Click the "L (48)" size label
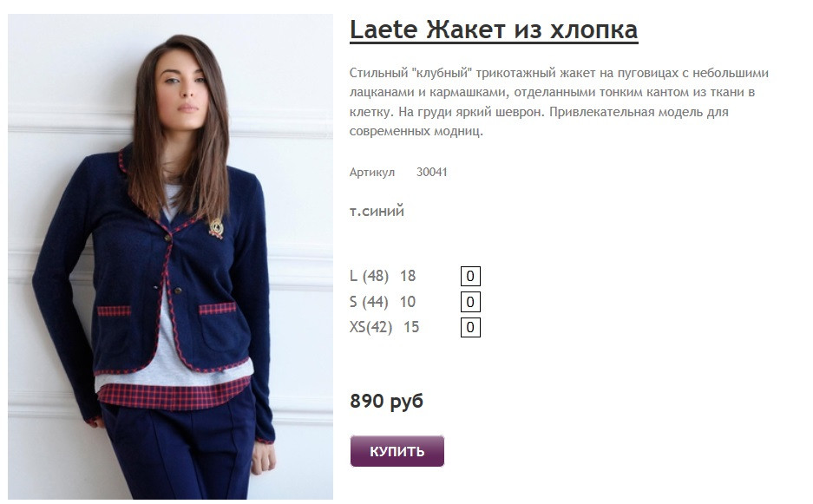The width and height of the screenshot is (813, 504). (369, 276)
